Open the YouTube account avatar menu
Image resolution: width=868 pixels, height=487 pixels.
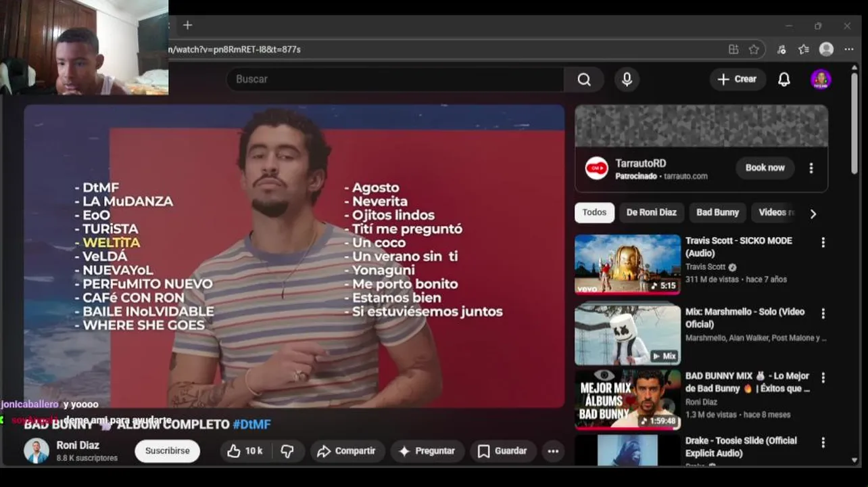[821, 79]
